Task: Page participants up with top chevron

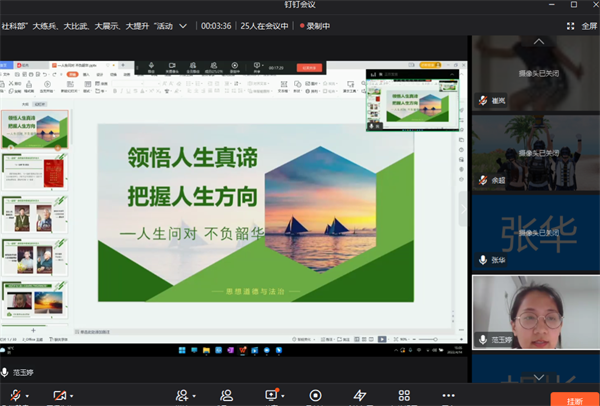Action: (539, 41)
